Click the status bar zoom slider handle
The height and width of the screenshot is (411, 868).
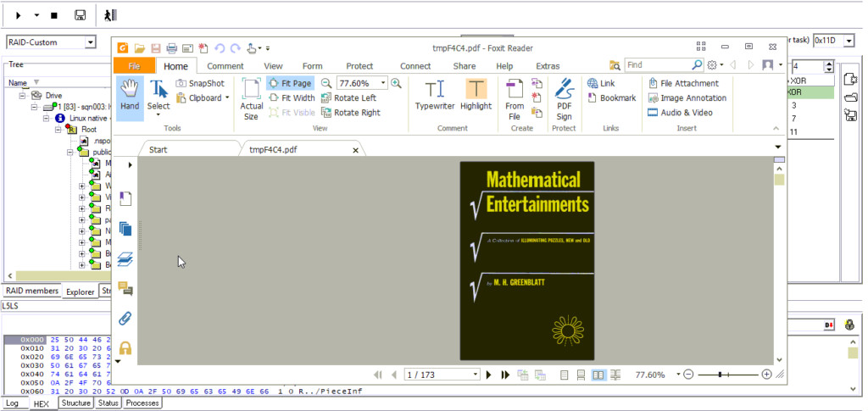tap(720, 375)
